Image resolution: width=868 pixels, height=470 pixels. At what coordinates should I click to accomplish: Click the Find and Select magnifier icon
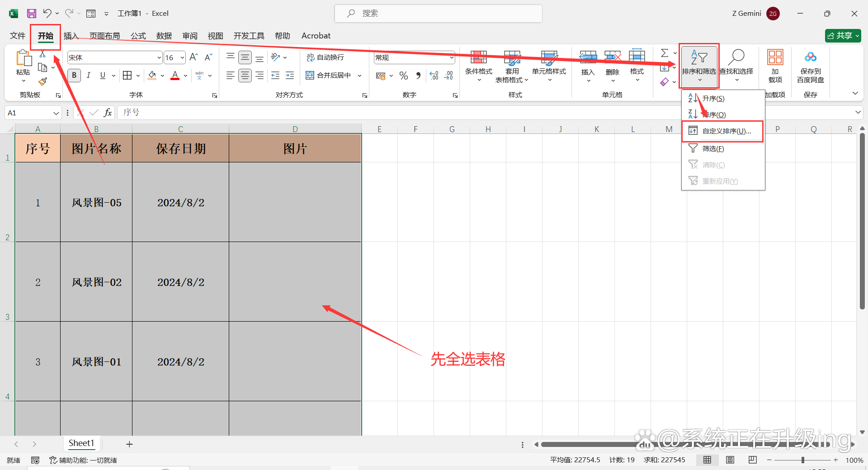click(x=736, y=58)
